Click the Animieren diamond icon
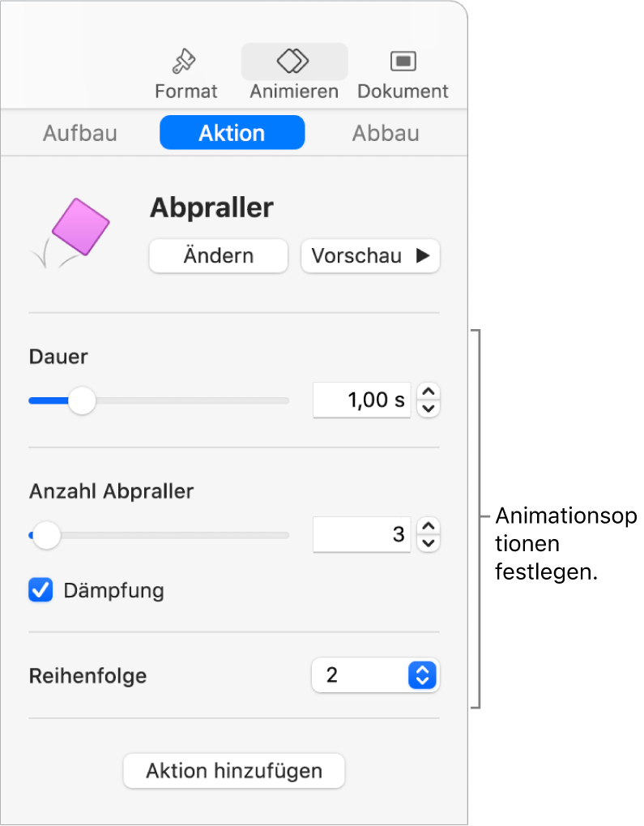This screenshot has height=826, width=644. coord(294,61)
